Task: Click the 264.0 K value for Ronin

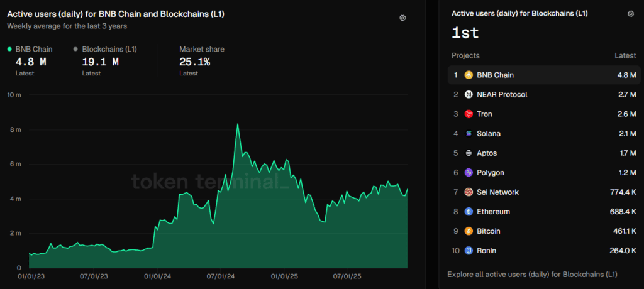Action: tap(623, 251)
